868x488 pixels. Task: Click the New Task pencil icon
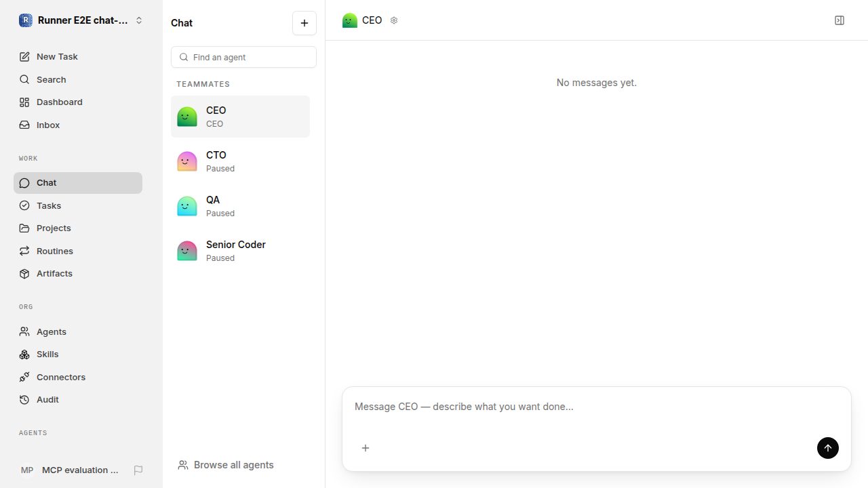point(24,57)
